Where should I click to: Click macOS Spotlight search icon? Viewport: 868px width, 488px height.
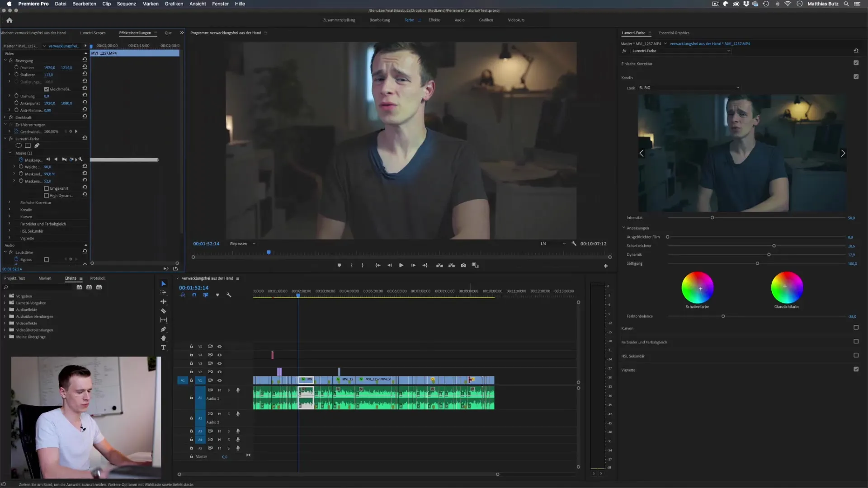[846, 4]
